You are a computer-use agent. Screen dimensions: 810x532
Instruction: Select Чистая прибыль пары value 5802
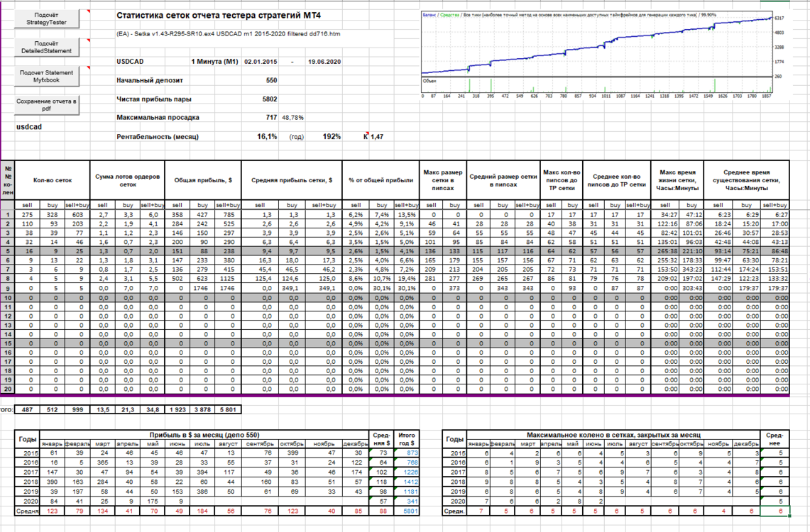point(270,99)
